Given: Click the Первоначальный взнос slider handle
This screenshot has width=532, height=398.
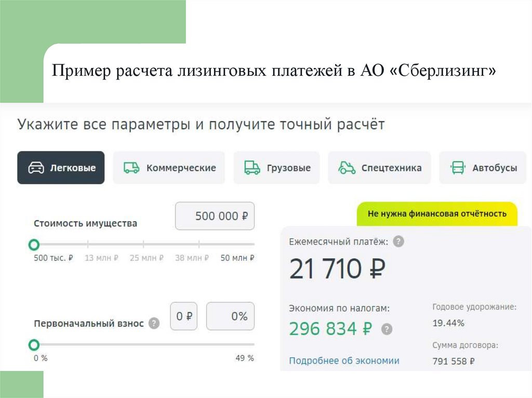Looking at the screenshot, I should coord(34,345).
